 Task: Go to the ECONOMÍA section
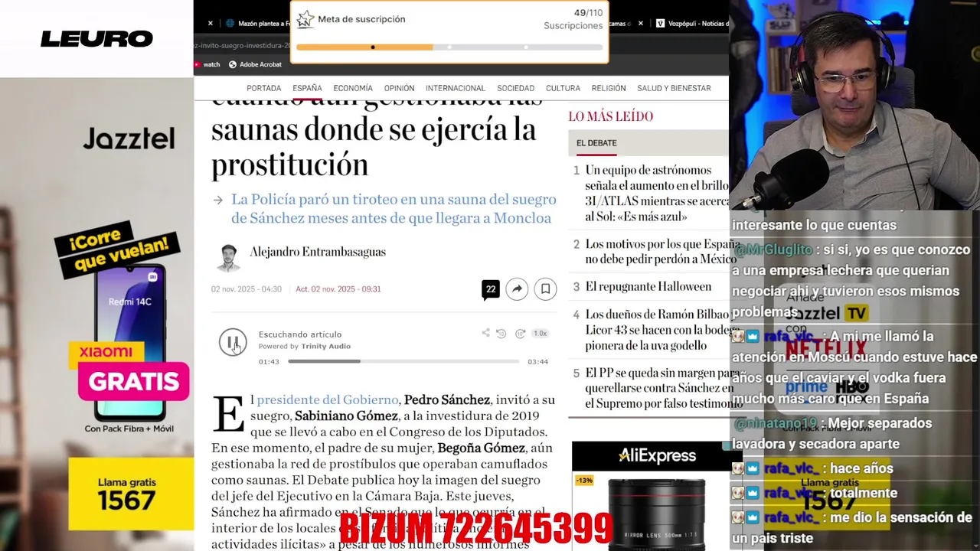(353, 88)
